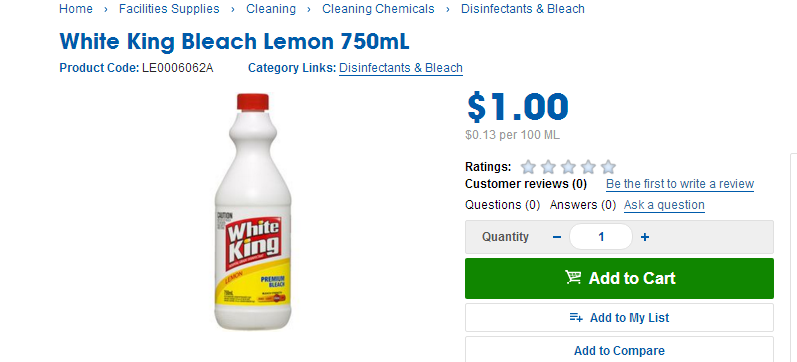797x362 pixels.
Task: Click the fifth rating star
Action: click(x=608, y=167)
